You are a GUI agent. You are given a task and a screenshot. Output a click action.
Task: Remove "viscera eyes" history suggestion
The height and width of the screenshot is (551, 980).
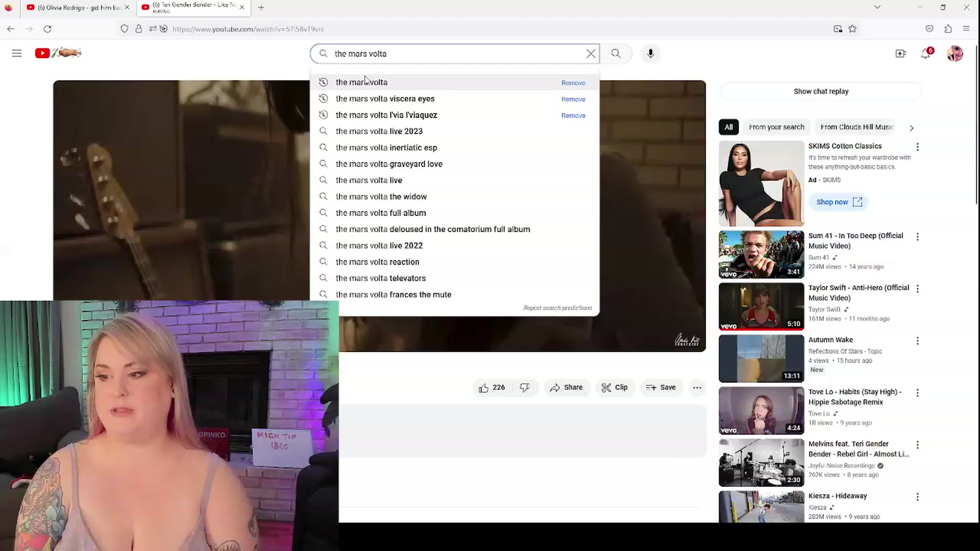tap(573, 99)
